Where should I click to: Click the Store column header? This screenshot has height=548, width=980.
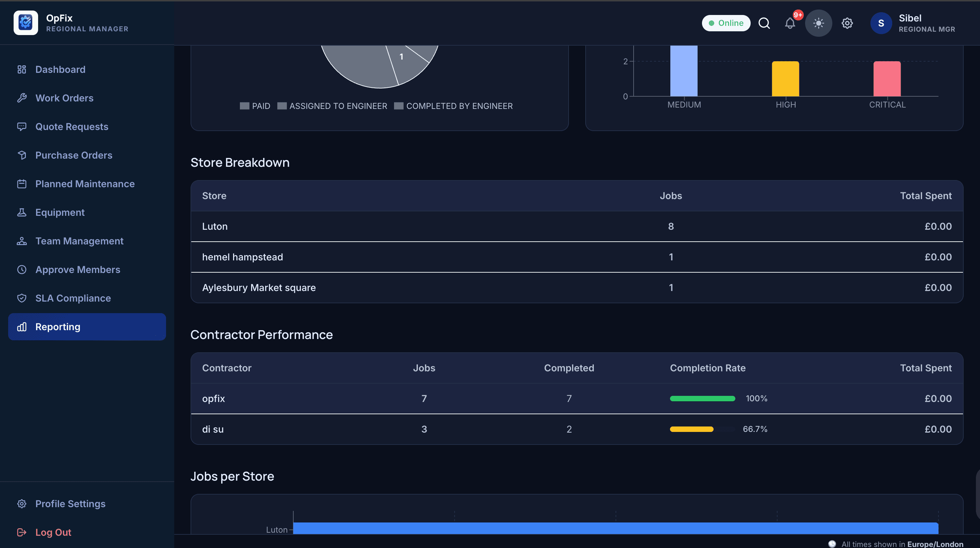(214, 196)
